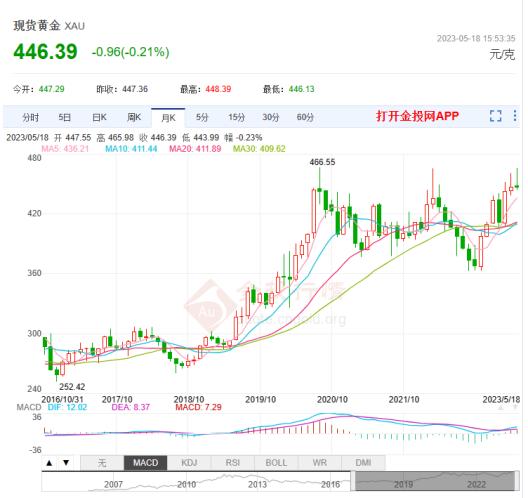528x498 pixels.
Task: Switch indicator to KDJ
Action: pyautogui.click(x=189, y=463)
